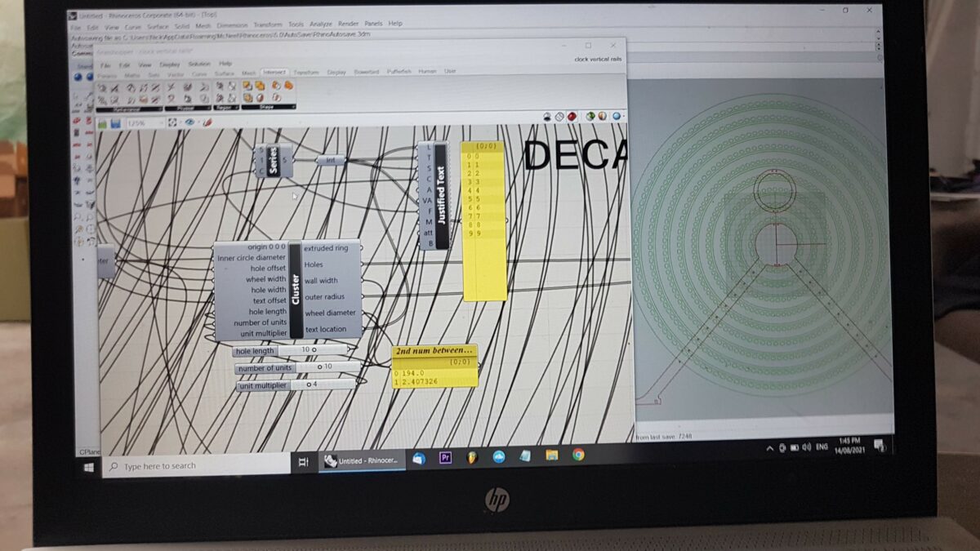This screenshot has height=551, width=980.
Task: Click the 'extruded ring' cluster output
Action: point(326,247)
